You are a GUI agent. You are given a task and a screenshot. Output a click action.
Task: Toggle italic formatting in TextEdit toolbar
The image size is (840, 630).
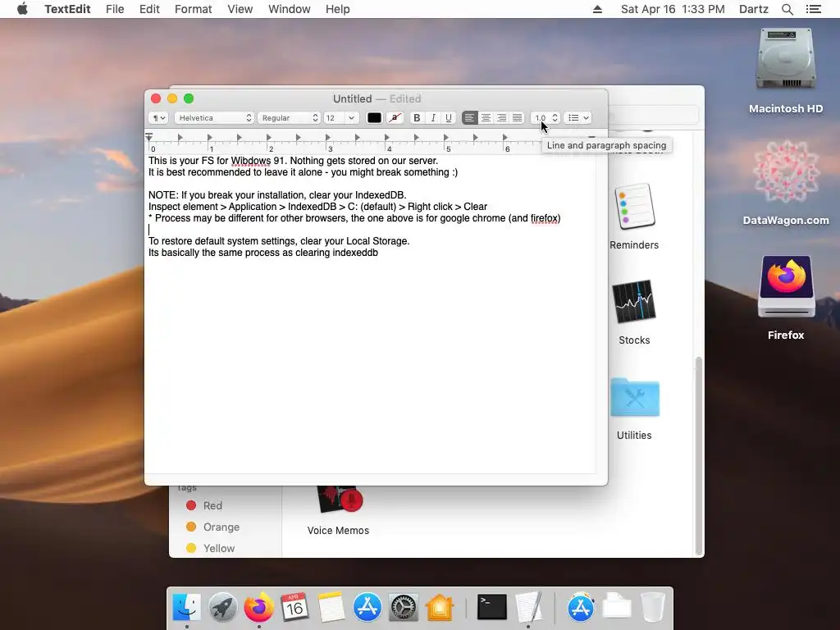click(433, 118)
